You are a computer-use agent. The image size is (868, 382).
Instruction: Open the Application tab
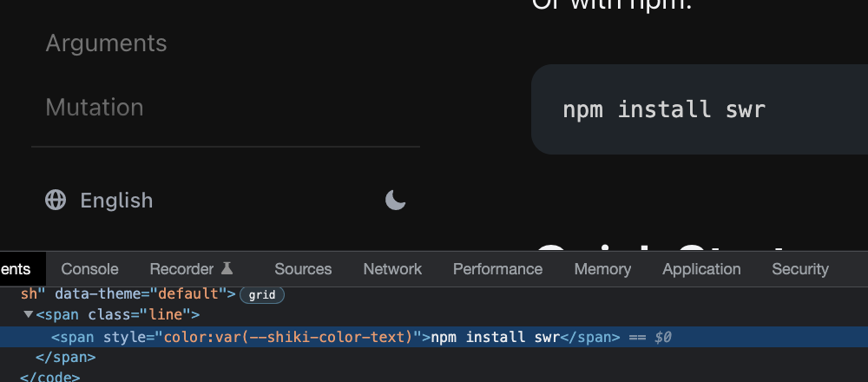[x=701, y=269]
